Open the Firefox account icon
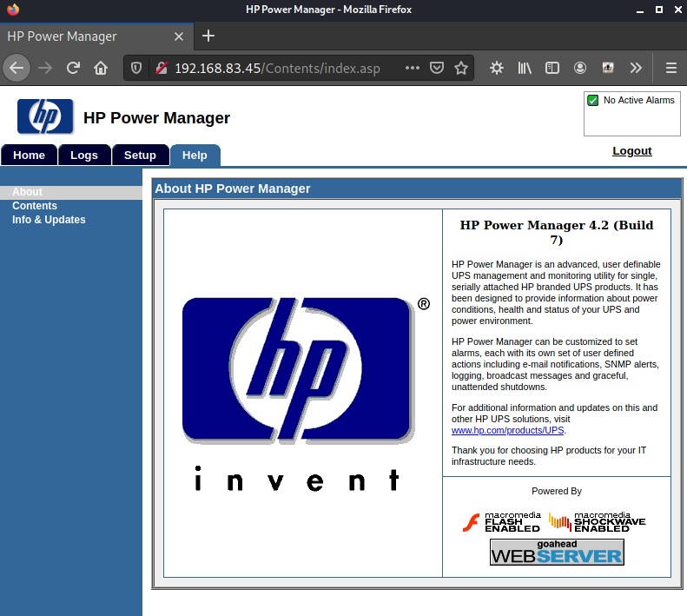The width and height of the screenshot is (687, 616). pyautogui.click(x=579, y=68)
